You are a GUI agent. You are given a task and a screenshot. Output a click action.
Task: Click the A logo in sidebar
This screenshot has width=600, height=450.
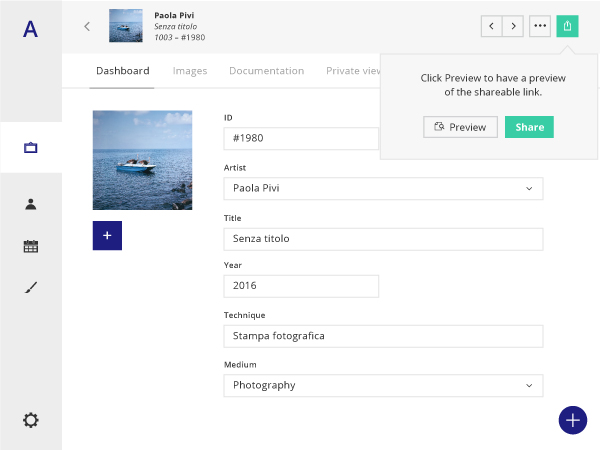pos(30,29)
